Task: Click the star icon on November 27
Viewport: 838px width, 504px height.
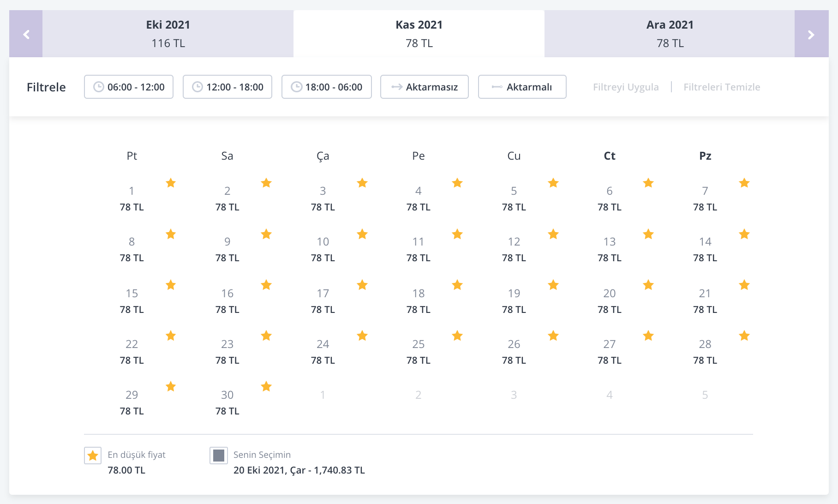Action: click(x=648, y=336)
